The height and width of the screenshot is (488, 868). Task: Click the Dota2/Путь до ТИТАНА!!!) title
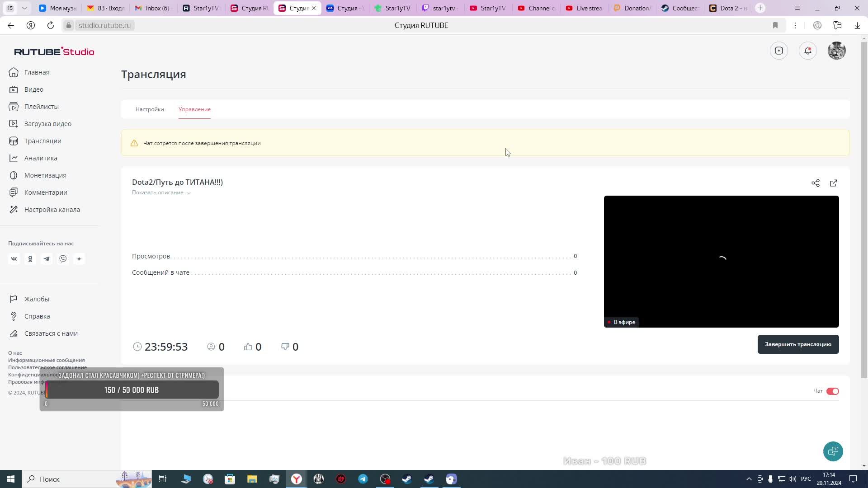coord(177,182)
